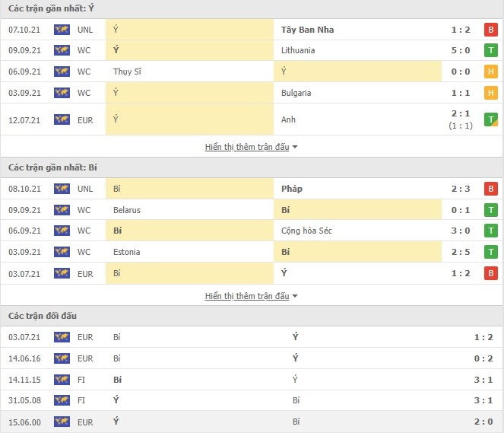504x433 pixels.
Task: Click the dropdown arrow beside Bỉ's show-more link
Action: [295, 296]
